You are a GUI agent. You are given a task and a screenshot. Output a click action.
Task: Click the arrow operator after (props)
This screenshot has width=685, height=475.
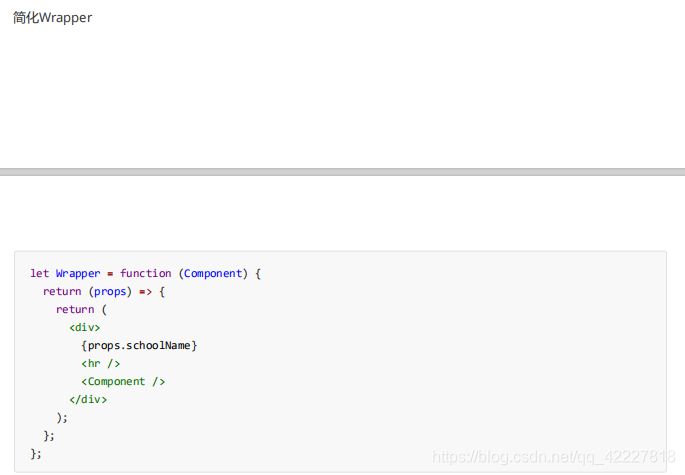point(145,292)
